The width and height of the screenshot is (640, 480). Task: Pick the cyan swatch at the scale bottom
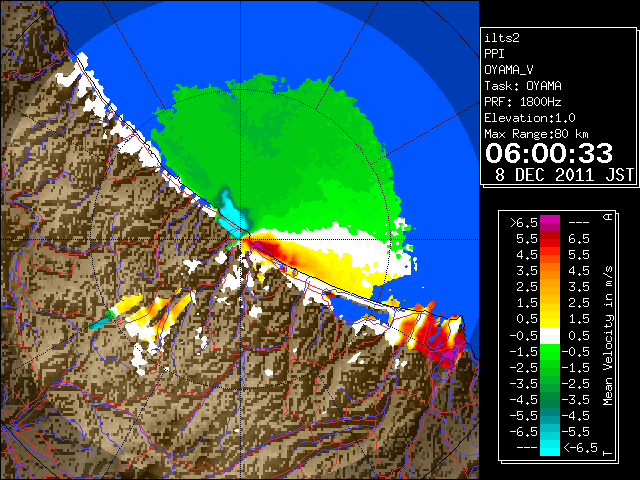click(550, 448)
